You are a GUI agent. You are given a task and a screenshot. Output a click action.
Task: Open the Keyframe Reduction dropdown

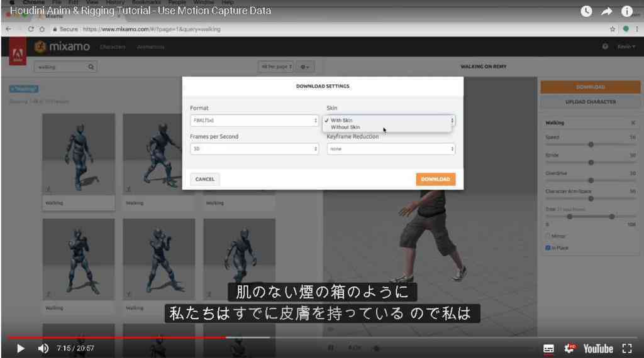391,149
